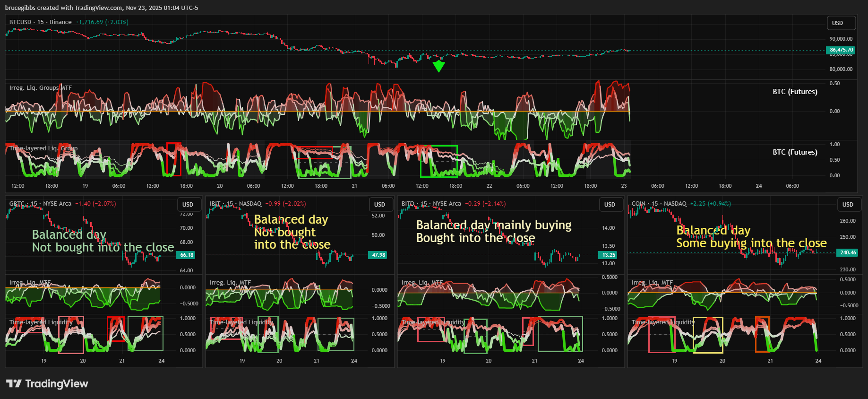Select the green "Balanced day" annotation on GBTC
This screenshot has height=399, width=868.
[x=69, y=234]
